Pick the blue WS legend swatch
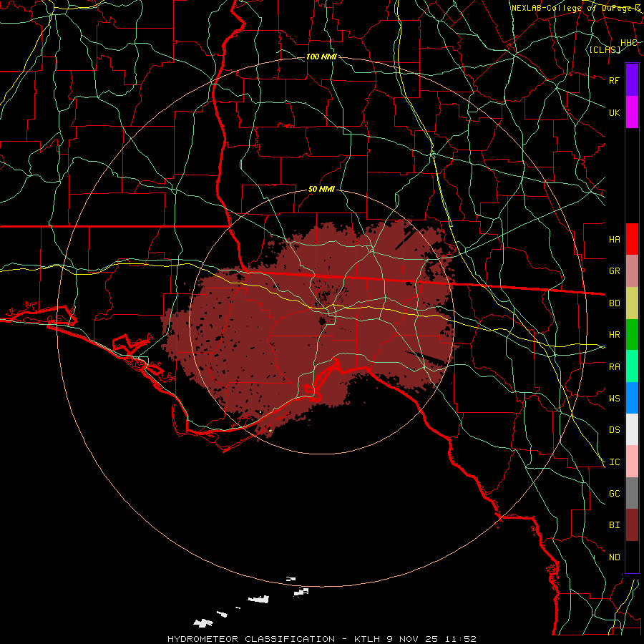 pos(632,398)
